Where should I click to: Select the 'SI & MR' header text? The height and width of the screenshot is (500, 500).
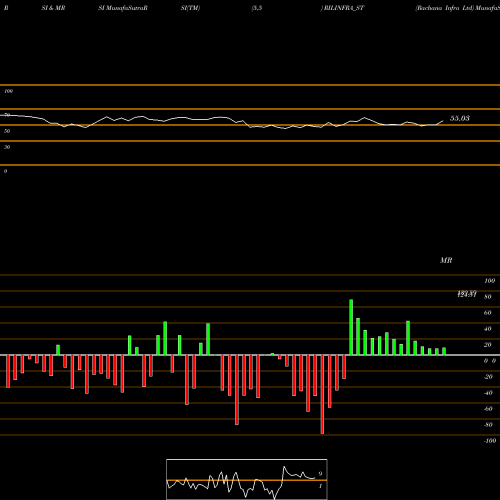53,8
